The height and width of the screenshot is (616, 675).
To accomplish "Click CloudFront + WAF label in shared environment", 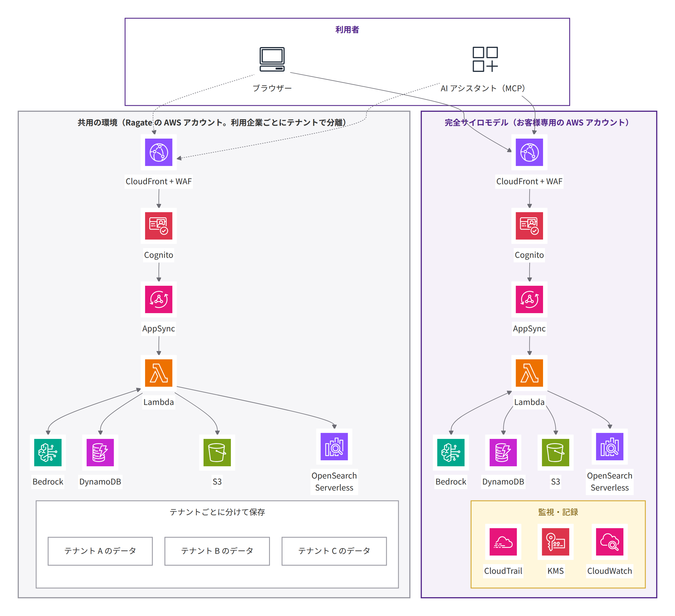I will coord(158,182).
